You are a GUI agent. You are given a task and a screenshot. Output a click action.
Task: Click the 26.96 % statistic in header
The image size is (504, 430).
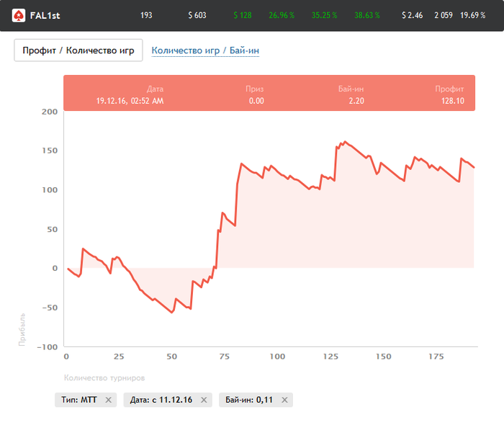pos(282,15)
